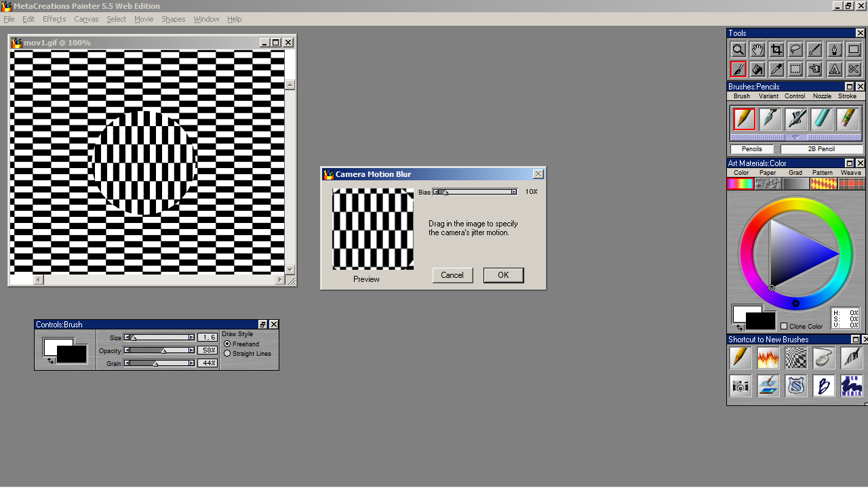This screenshot has height=488, width=868.
Task: Select the Text tool
Action: click(835, 69)
